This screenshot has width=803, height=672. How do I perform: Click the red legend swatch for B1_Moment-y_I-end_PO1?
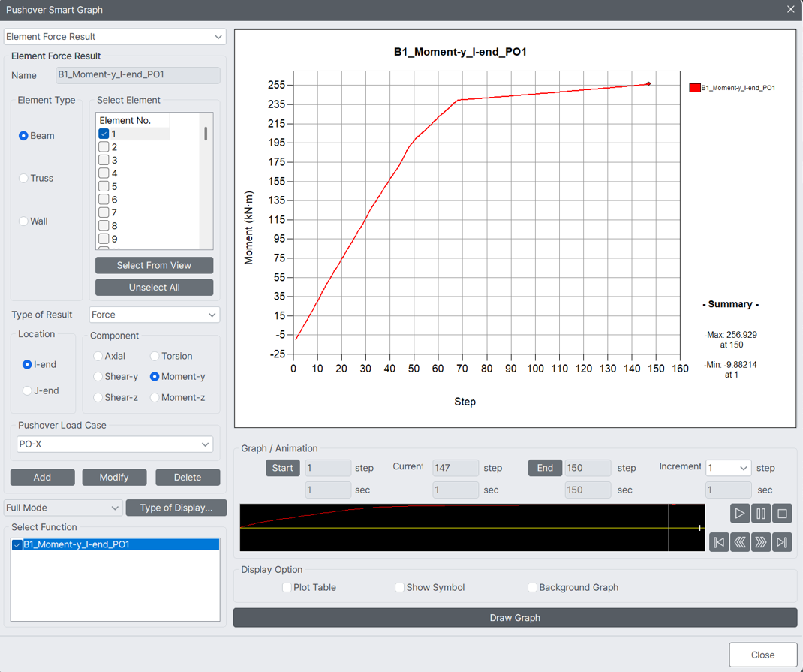tap(694, 87)
